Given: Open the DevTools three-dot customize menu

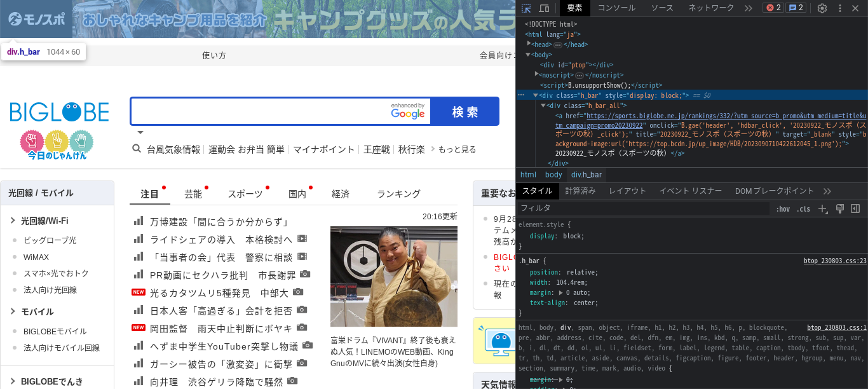Looking at the screenshot, I should [x=840, y=8].
